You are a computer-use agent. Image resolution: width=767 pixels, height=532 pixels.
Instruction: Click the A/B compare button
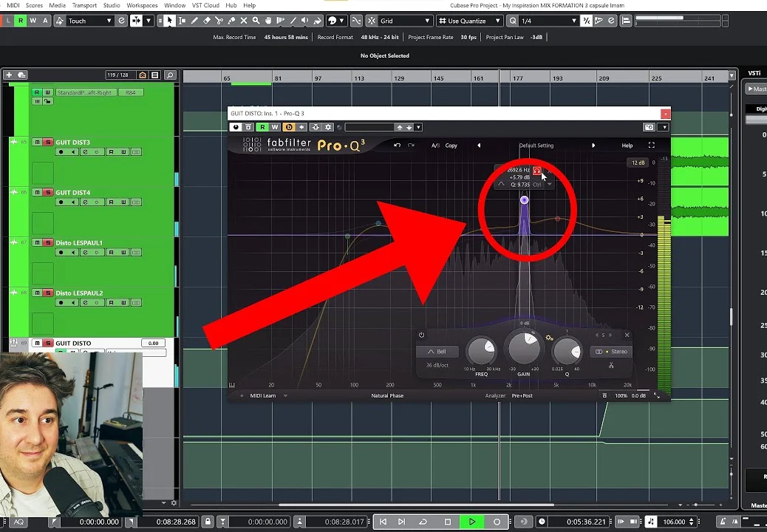(435, 146)
